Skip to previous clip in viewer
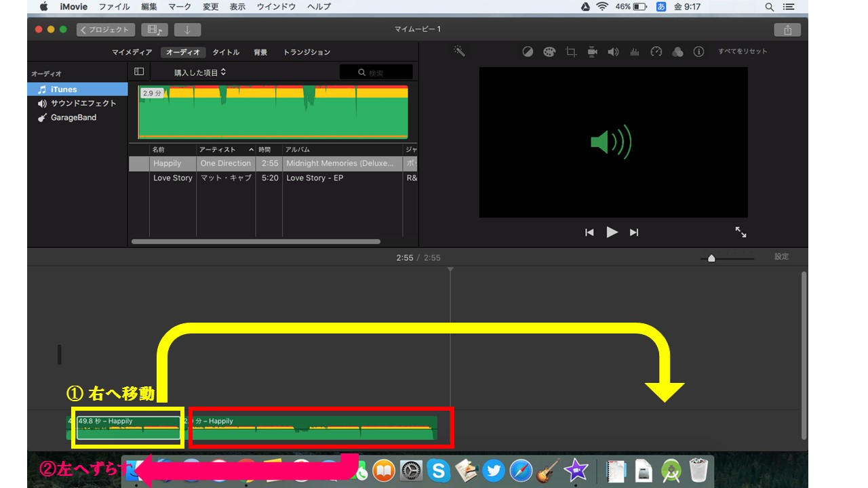Image resolution: width=868 pixels, height=488 pixels. [x=589, y=232]
